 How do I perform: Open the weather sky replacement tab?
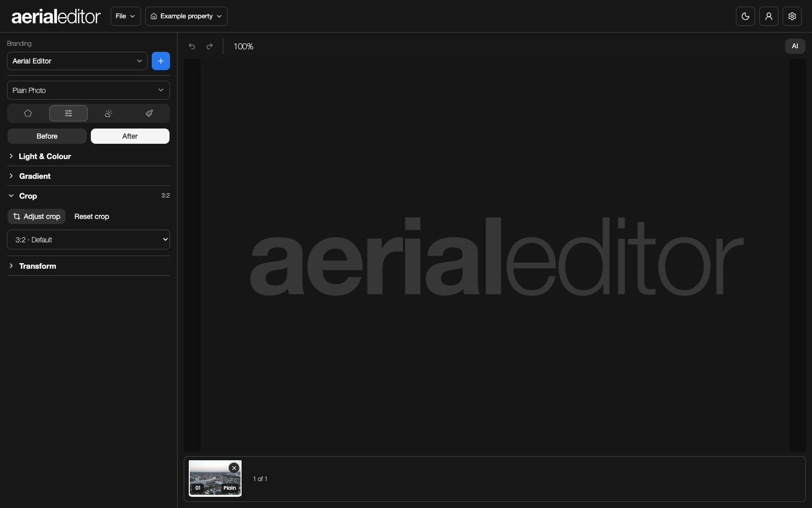(108, 113)
